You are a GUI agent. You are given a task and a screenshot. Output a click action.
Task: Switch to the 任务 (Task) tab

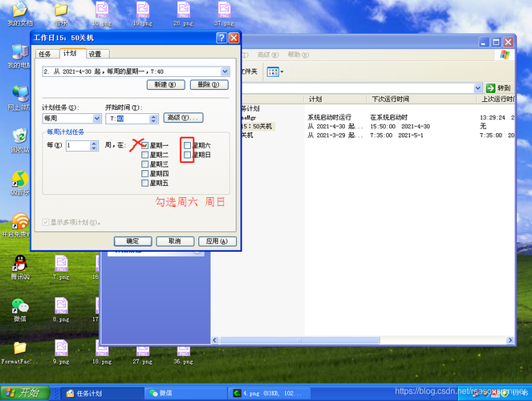44,54
